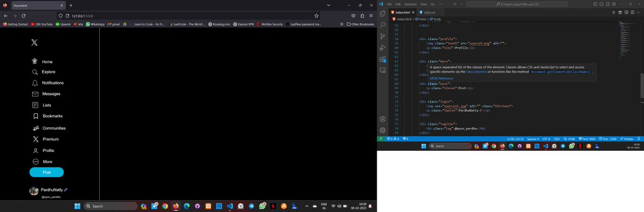This screenshot has width=644, height=212.
Task: Open the VS Code Search view
Action: click(383, 25)
